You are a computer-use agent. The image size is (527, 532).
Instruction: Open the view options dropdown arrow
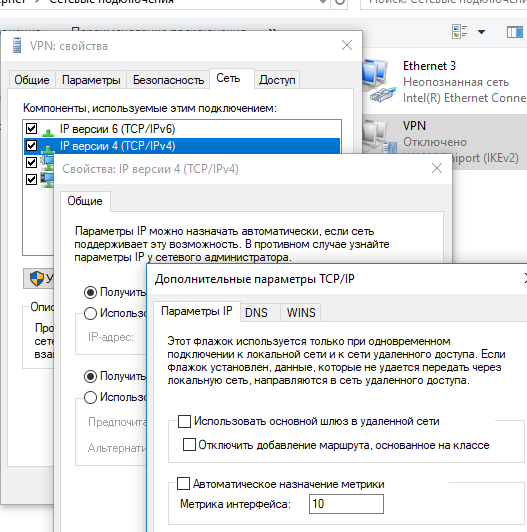tap(481, 32)
